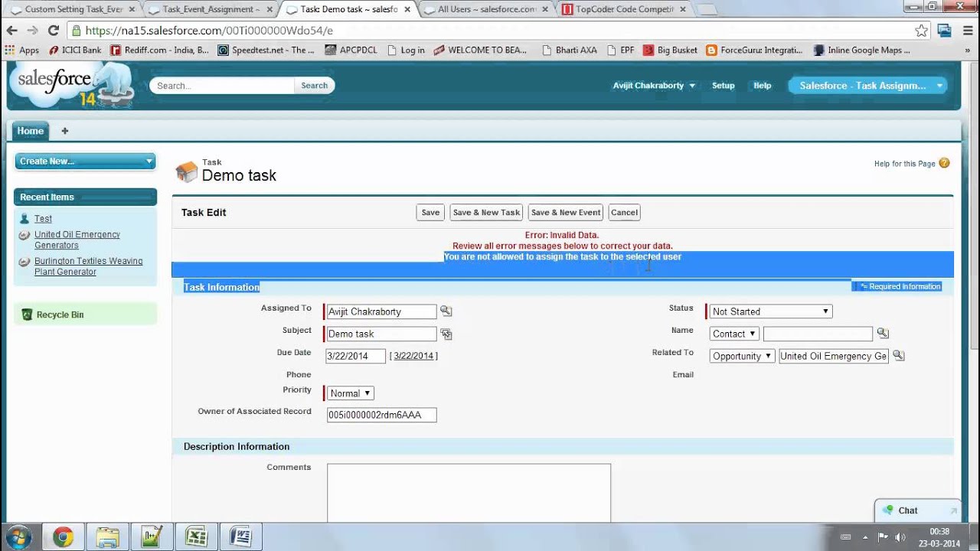Open the Status dropdown
This screenshot has width=980, height=551.
point(770,311)
